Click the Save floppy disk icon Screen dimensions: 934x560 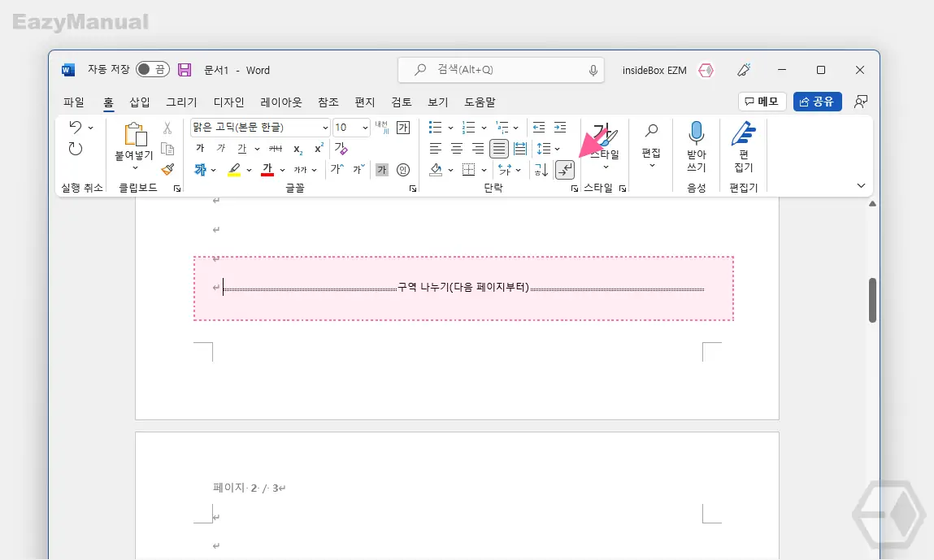185,70
